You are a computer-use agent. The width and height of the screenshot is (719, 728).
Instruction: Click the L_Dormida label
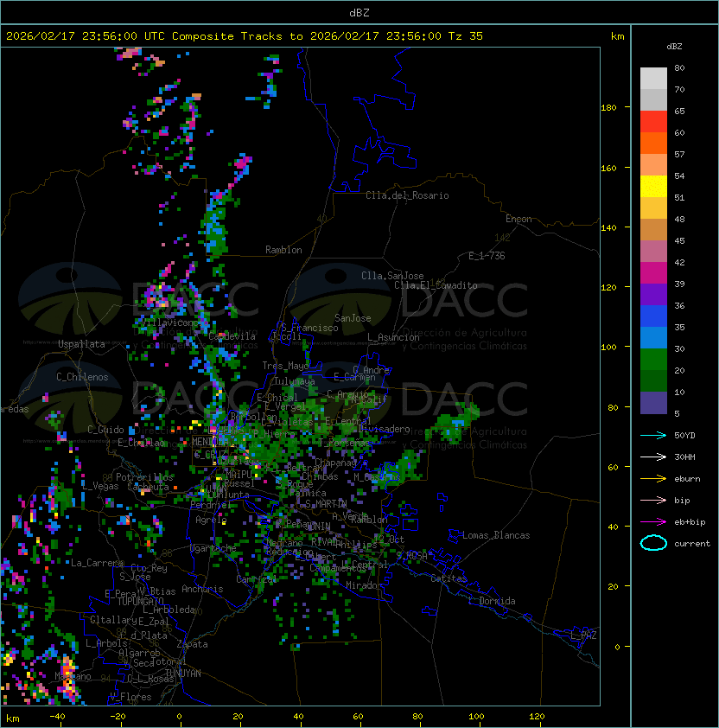pos(492,601)
